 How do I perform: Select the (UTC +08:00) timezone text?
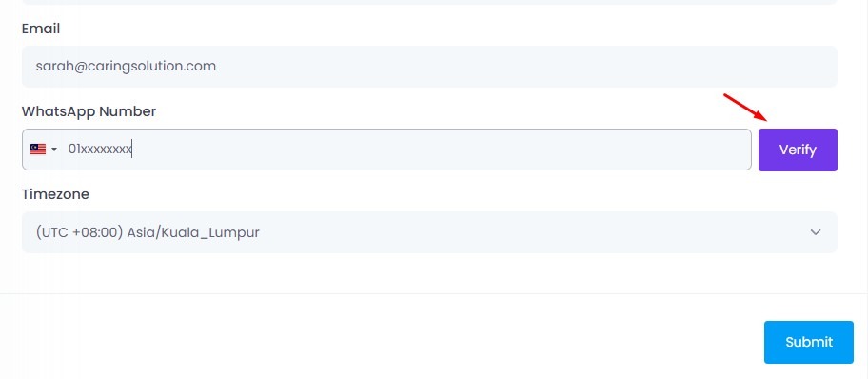tap(79, 232)
